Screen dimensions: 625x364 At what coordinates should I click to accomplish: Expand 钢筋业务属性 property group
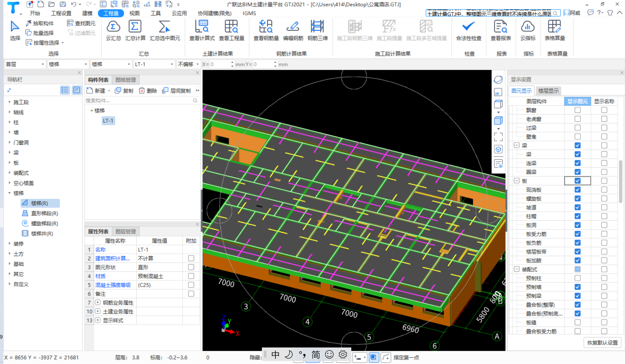[x=98, y=302]
